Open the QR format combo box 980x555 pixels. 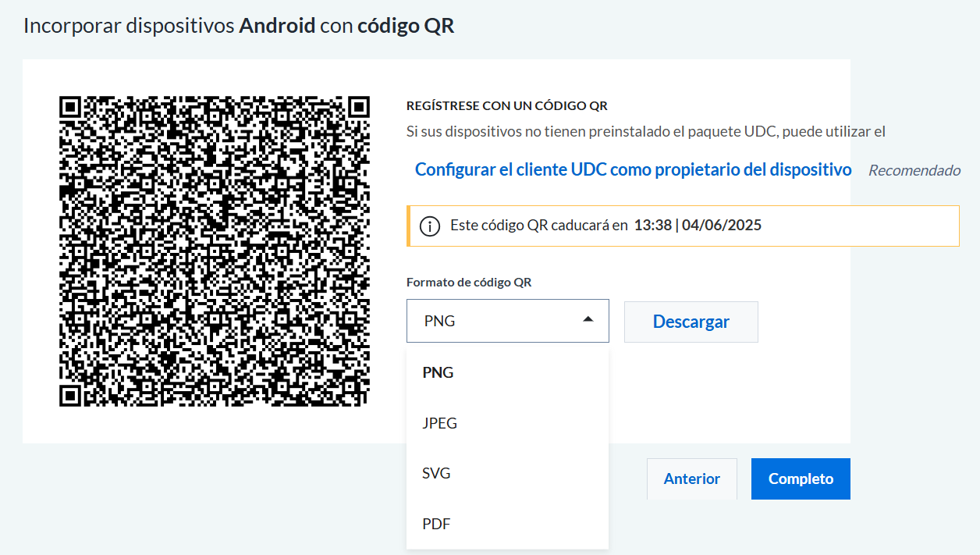pyautogui.click(x=507, y=322)
